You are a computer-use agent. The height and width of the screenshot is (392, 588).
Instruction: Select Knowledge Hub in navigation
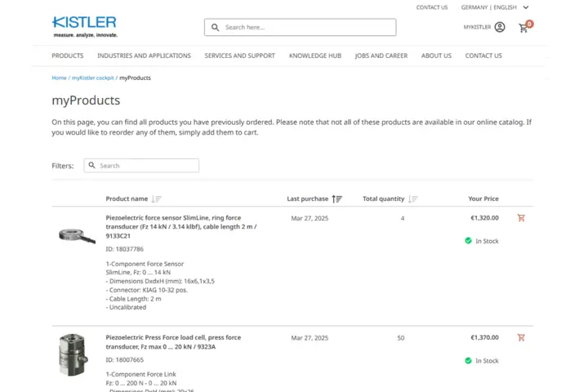[314, 56]
